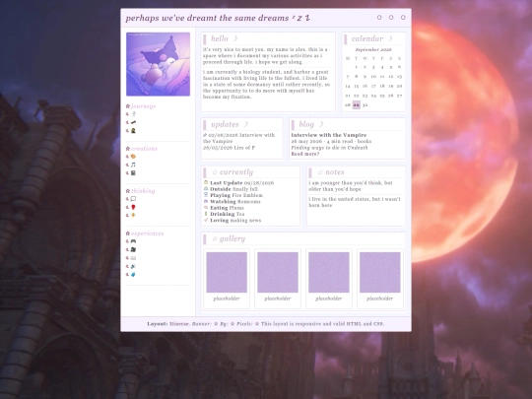Click the note about living in the united states
The width and height of the screenshot is (532, 399).
355,202
